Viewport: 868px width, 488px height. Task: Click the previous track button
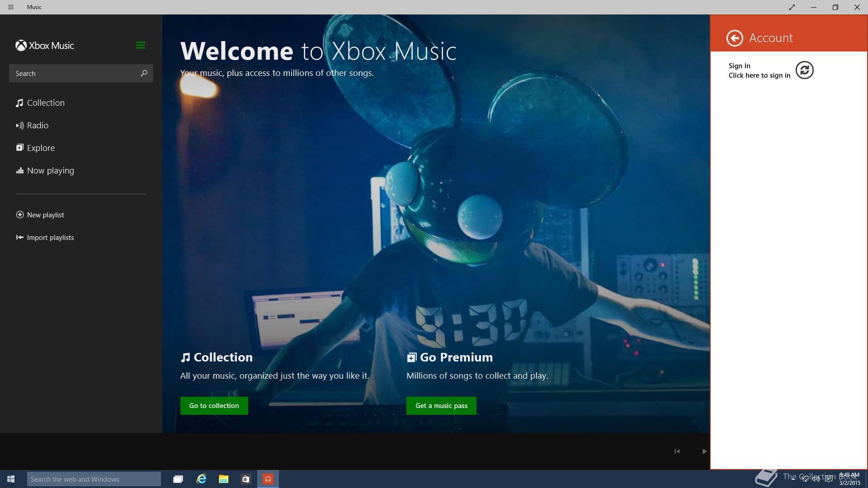[677, 451]
